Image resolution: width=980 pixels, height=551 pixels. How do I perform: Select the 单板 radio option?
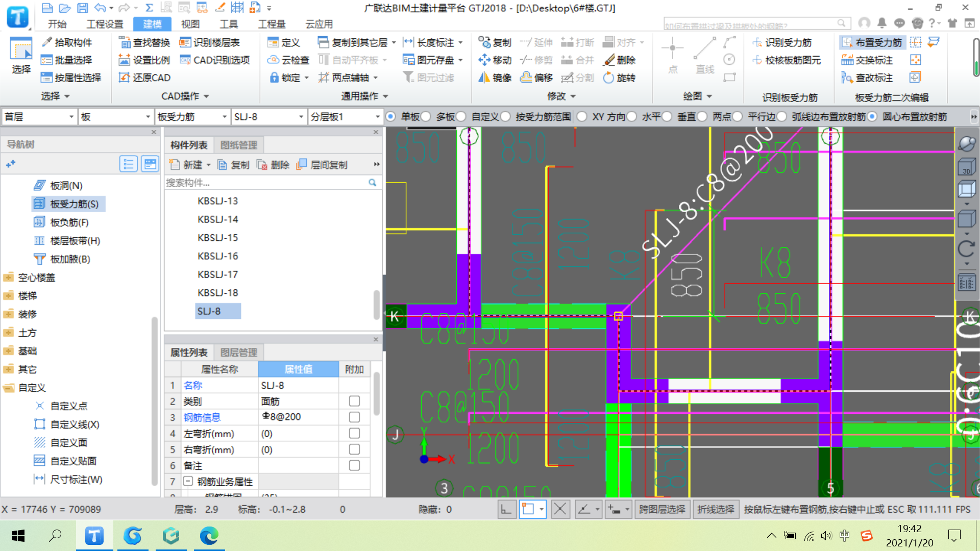[x=391, y=117]
